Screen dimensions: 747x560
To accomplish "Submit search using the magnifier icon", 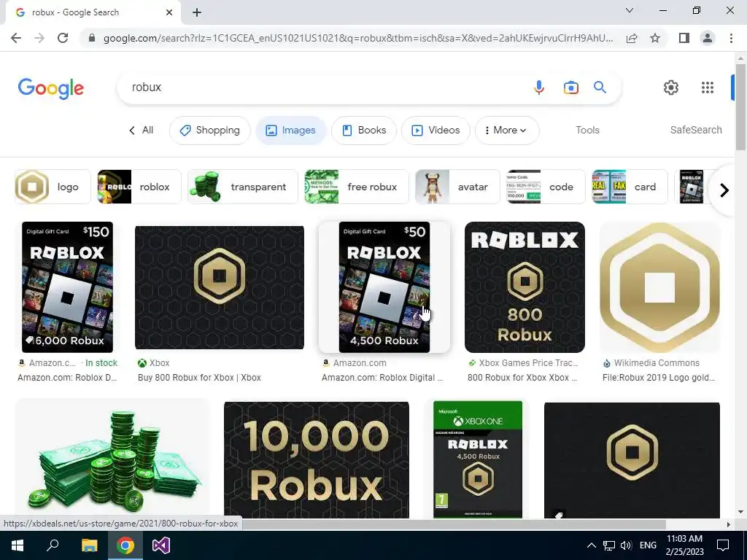I will click(x=600, y=87).
